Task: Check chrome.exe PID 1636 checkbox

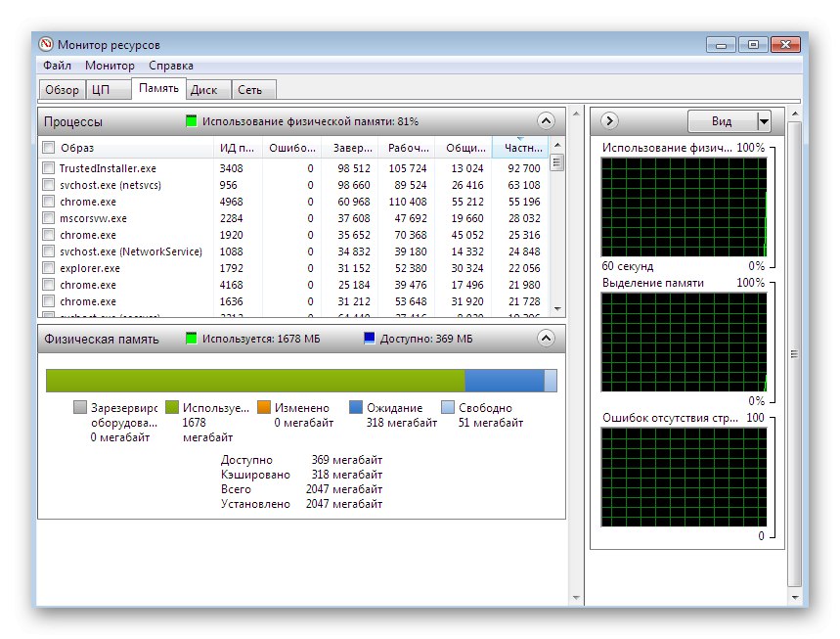Action: pos(48,301)
